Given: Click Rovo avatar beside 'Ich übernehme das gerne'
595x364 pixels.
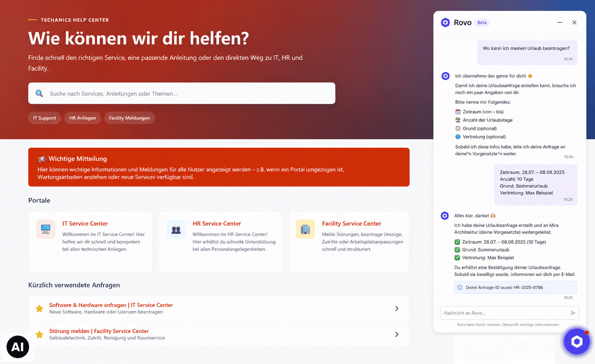Looking at the screenshot, I should coord(446,76).
